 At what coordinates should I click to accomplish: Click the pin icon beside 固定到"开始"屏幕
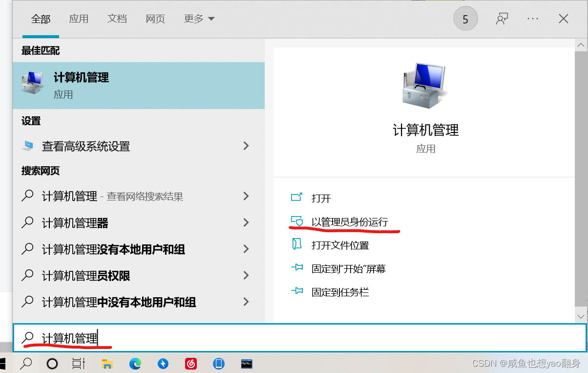click(297, 268)
